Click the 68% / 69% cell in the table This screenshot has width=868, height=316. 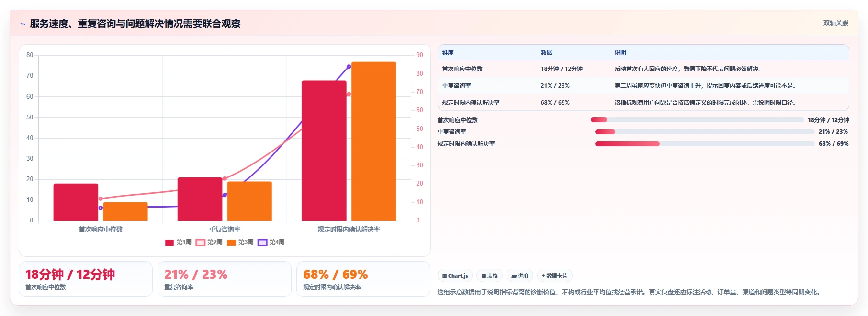[555, 103]
